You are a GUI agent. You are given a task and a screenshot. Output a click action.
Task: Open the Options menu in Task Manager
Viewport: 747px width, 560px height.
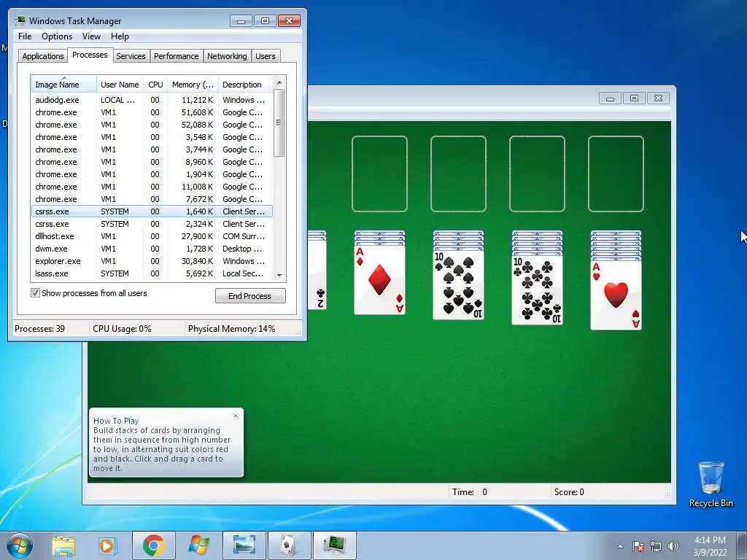point(57,36)
